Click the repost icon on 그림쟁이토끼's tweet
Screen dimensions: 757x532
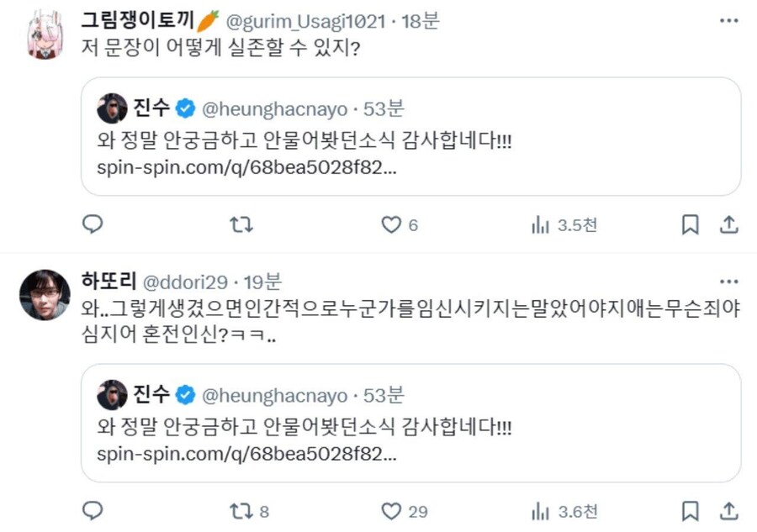pos(241,224)
